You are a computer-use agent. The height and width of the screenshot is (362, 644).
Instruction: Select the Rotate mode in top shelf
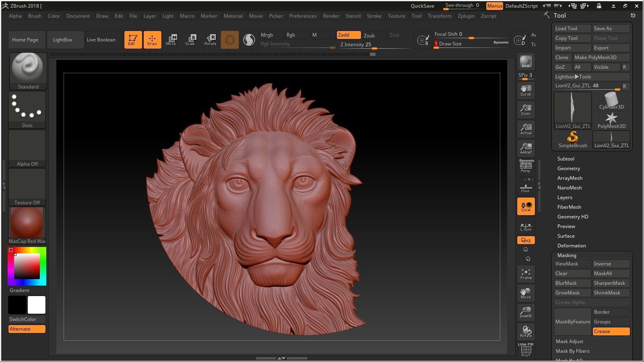210,40
